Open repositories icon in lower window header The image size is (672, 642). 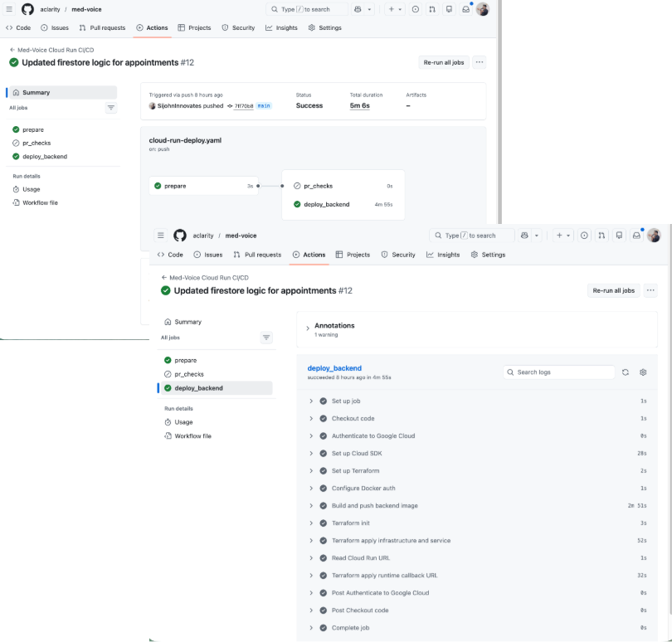pos(619,236)
